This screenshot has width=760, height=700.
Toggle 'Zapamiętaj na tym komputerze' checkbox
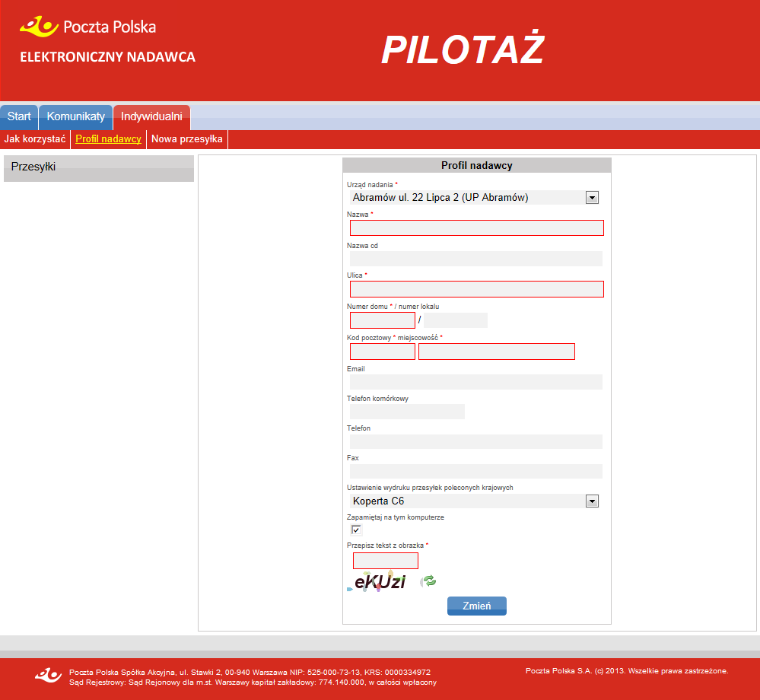(x=356, y=530)
